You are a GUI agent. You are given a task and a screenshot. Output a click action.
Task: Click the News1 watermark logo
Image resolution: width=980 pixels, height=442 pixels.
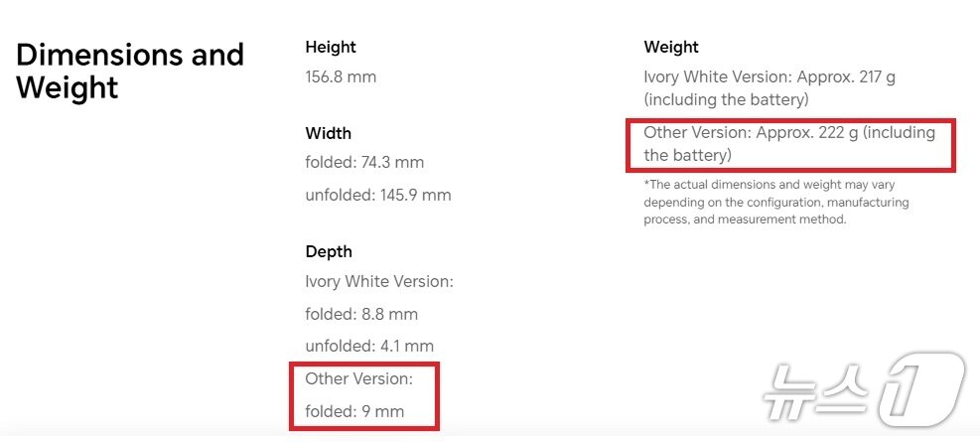click(863, 389)
